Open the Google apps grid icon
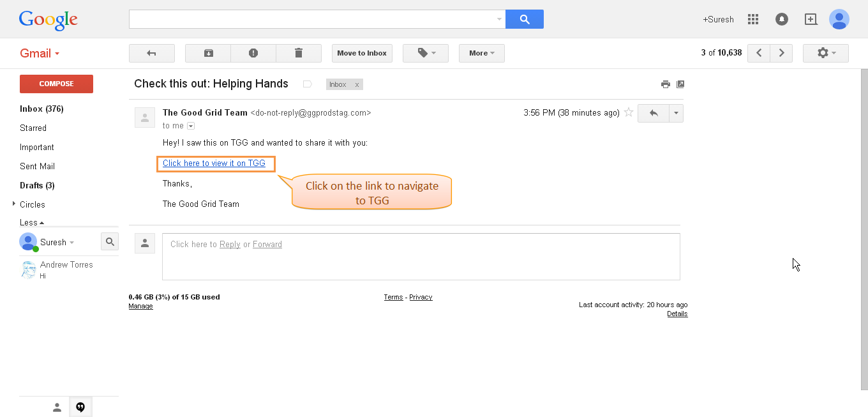Viewport: 868px width, 417px height. coord(753,19)
